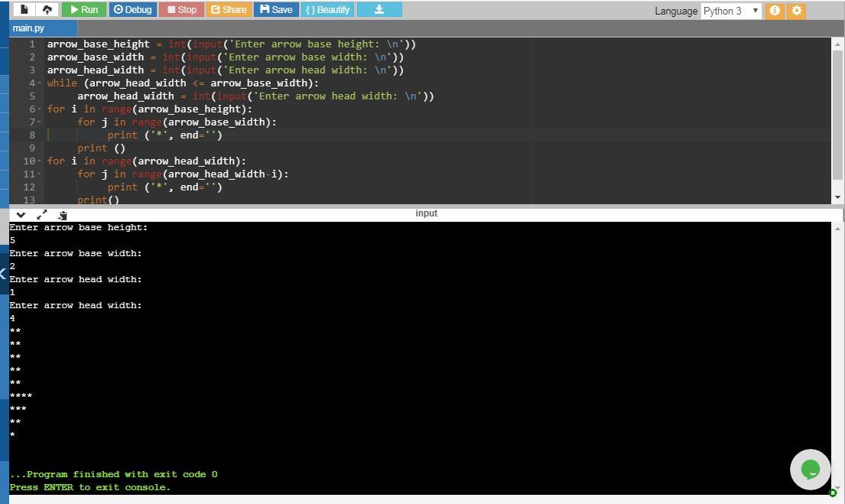845x504 pixels.
Task: Click the four-asterisk output row
Action: pyautogui.click(x=21, y=396)
